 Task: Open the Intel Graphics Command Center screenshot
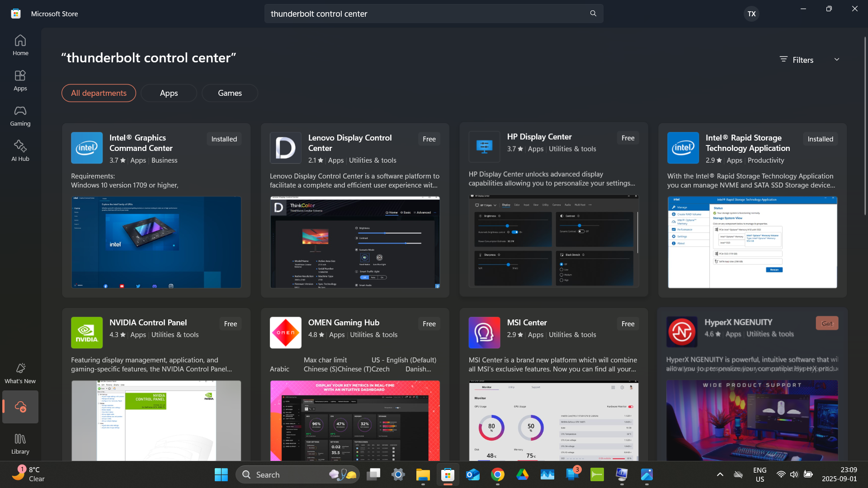pyautogui.click(x=156, y=242)
